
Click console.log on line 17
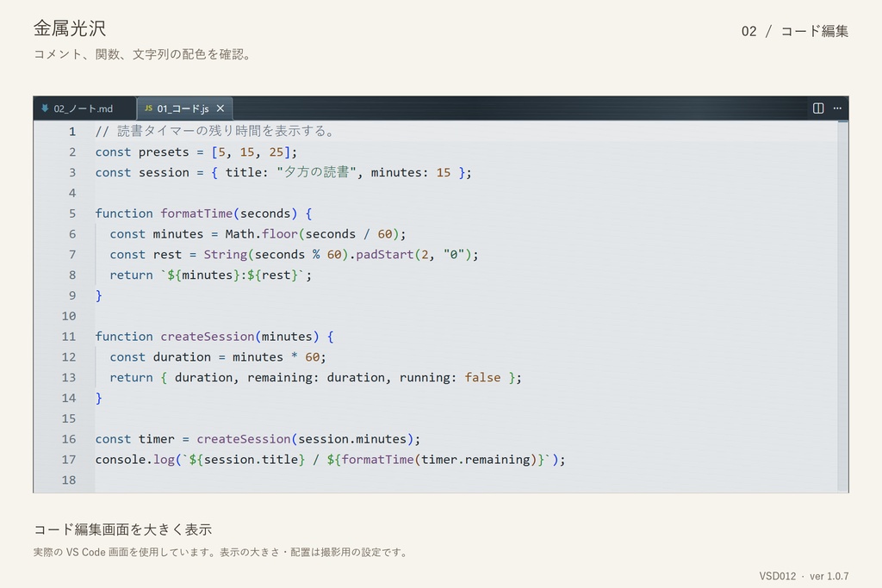(135, 460)
